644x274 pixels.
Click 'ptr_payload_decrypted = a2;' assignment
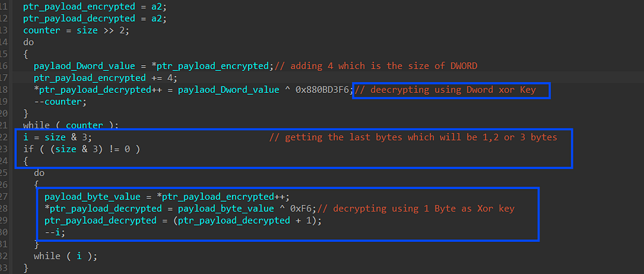(95, 18)
